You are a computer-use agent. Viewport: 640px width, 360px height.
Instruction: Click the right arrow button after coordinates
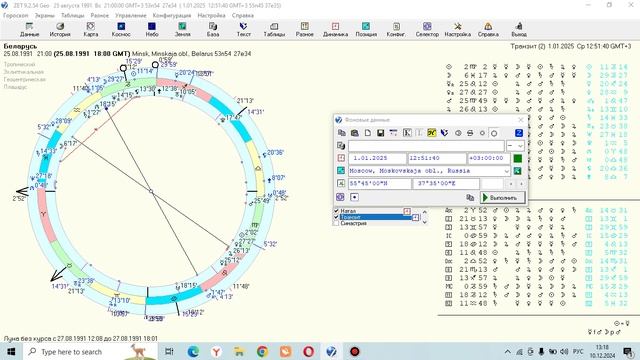pos(521,184)
